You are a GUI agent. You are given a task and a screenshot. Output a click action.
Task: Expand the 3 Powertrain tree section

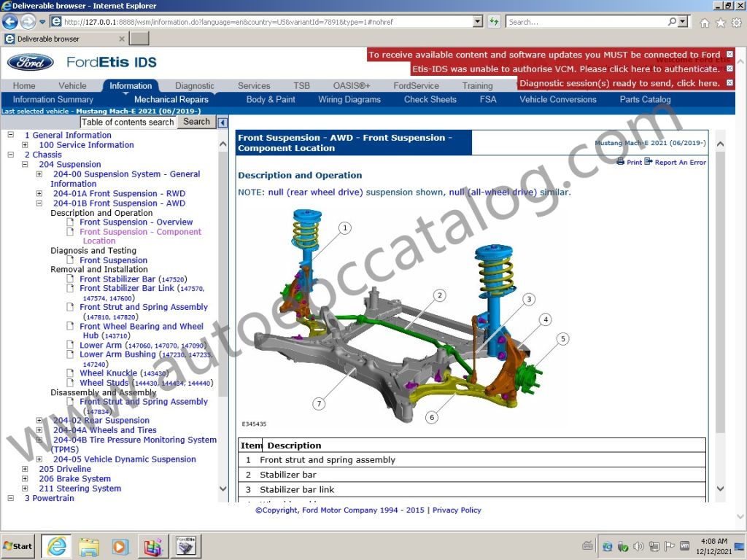click(x=10, y=498)
